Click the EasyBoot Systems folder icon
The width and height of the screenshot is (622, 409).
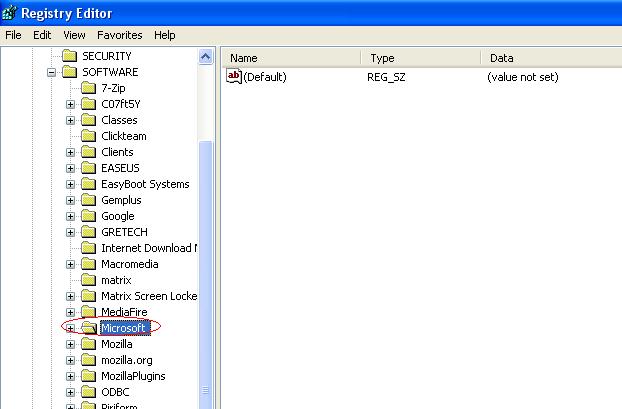tap(88, 184)
